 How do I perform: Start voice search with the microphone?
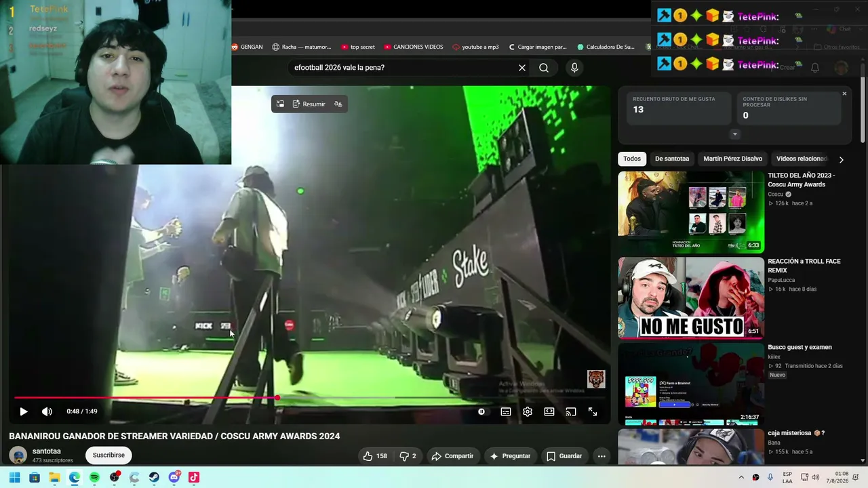click(574, 68)
